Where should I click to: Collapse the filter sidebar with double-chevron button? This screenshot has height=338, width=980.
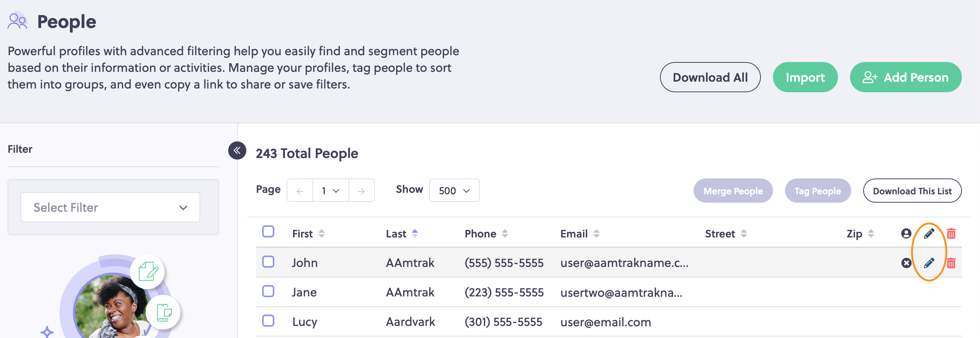point(237,150)
